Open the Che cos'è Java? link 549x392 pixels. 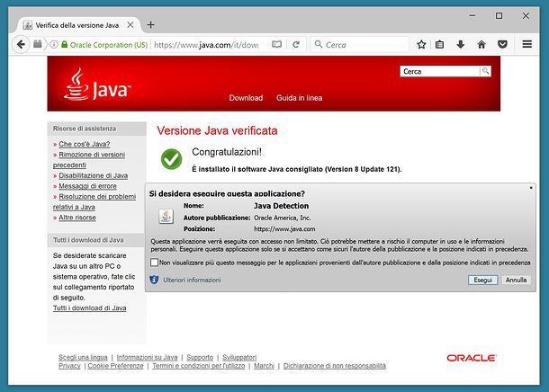point(84,144)
